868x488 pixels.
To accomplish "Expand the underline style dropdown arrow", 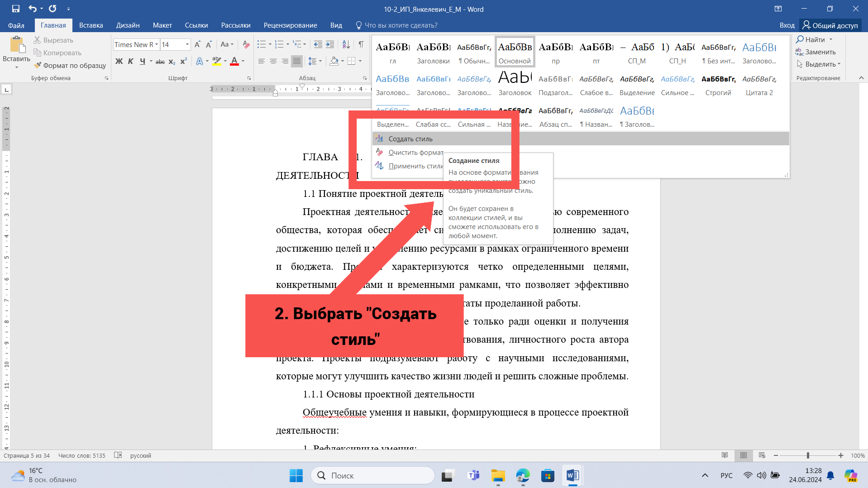I will pyautogui.click(x=151, y=61).
